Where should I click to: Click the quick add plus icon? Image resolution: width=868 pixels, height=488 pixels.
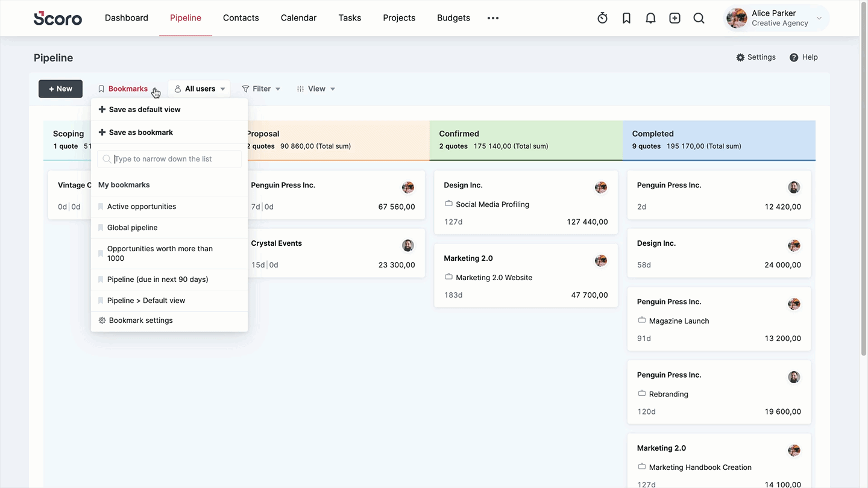(675, 18)
